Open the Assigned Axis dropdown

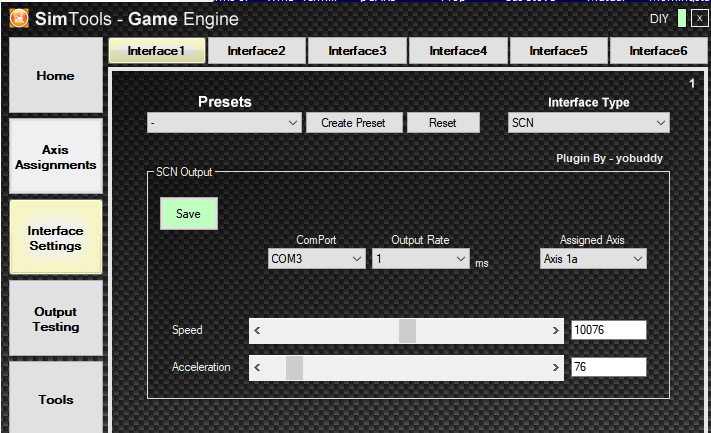593,259
